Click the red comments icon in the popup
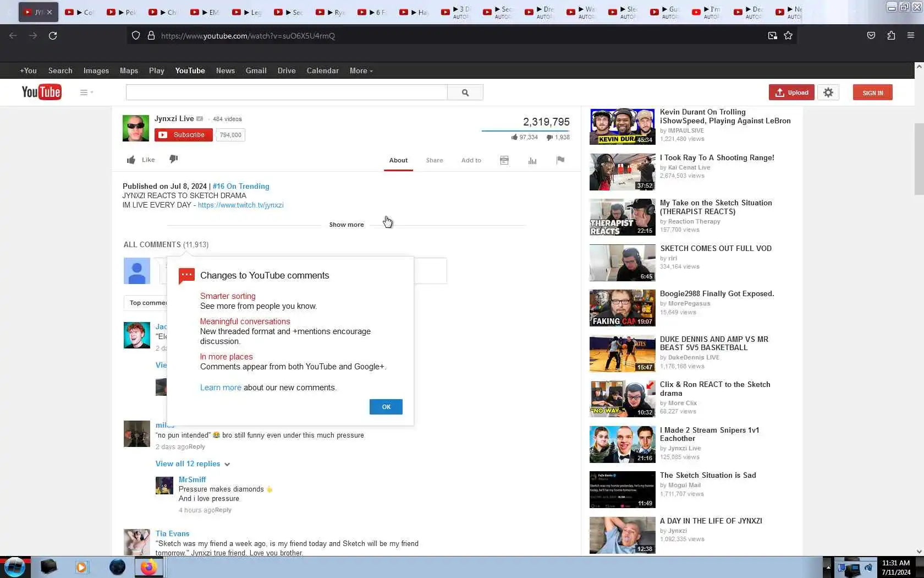 pos(187,275)
